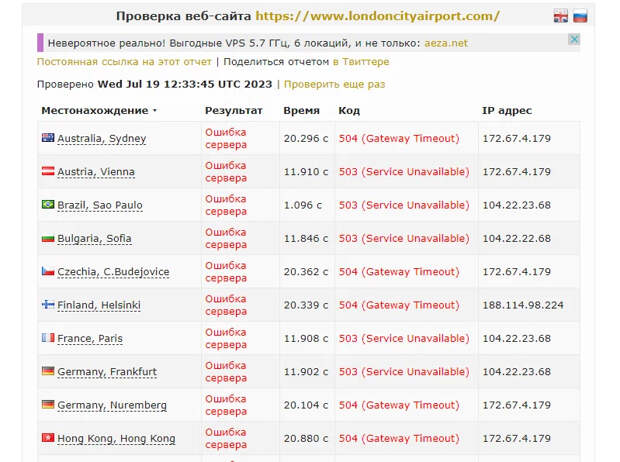The height and width of the screenshot is (462, 620).
Task: Click the Czechia flag icon
Action: click(x=48, y=271)
